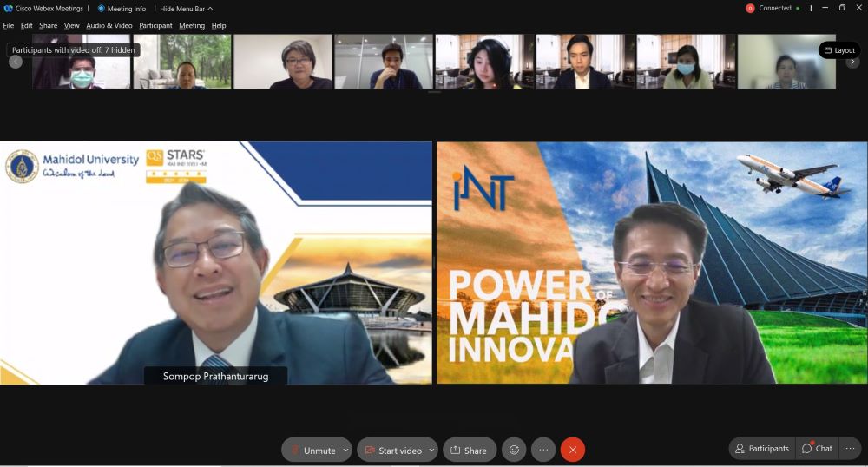This screenshot has width=868, height=467.
Task: Change the view with the Layout button
Action: [839, 50]
